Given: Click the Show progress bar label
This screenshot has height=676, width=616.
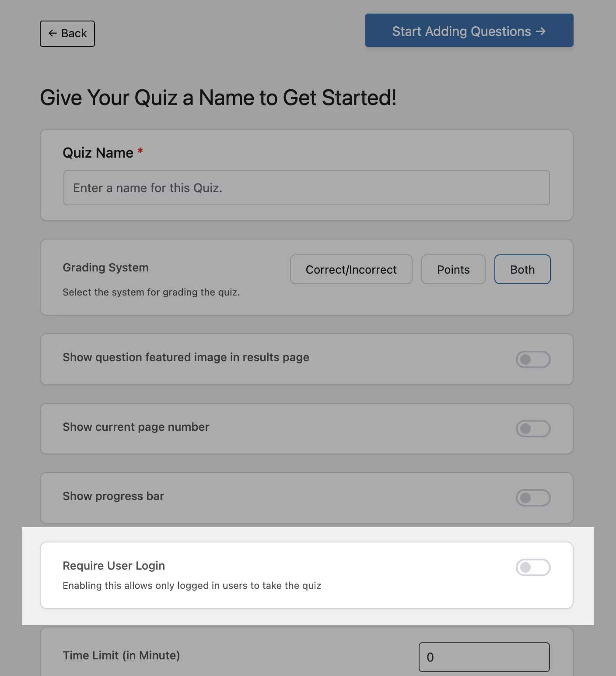Looking at the screenshot, I should (113, 496).
